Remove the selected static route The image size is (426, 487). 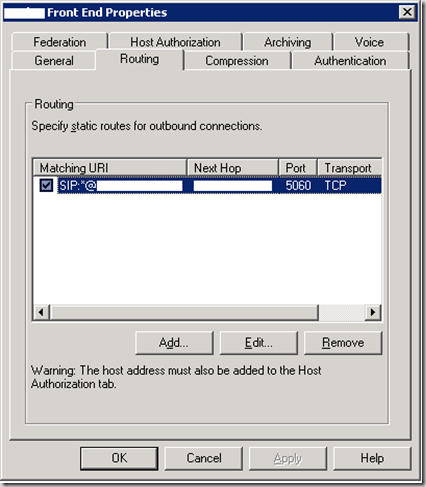point(343,343)
